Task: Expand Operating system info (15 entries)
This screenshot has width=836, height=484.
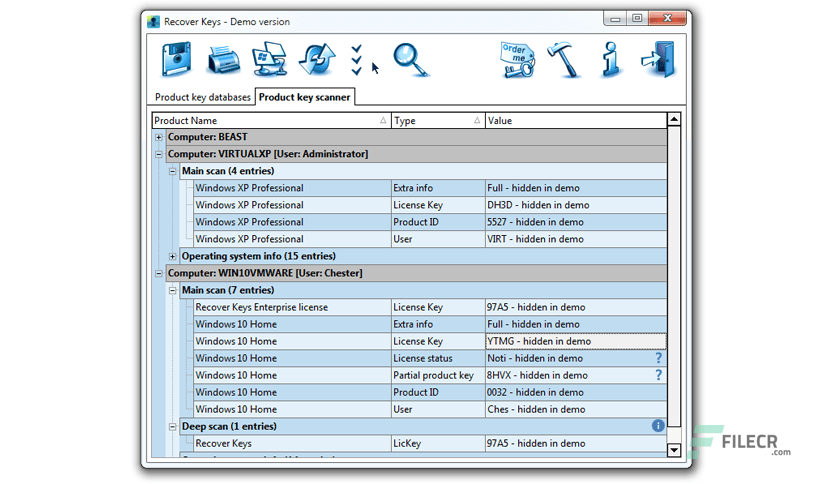Action: tap(172, 256)
